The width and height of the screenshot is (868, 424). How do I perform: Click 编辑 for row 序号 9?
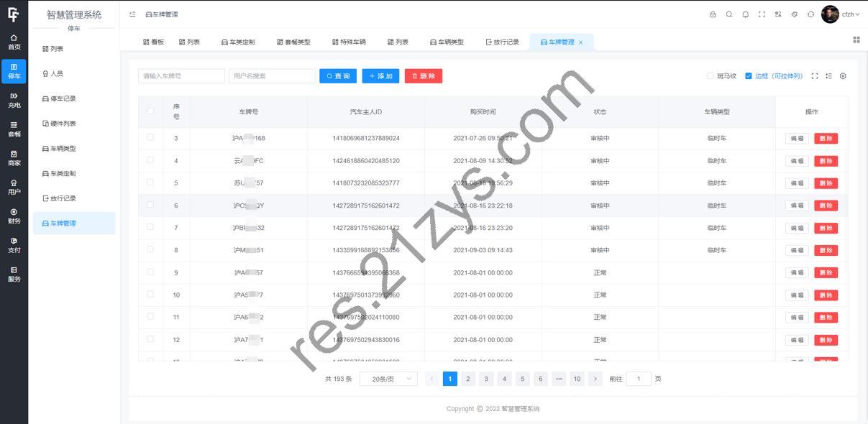[797, 272]
